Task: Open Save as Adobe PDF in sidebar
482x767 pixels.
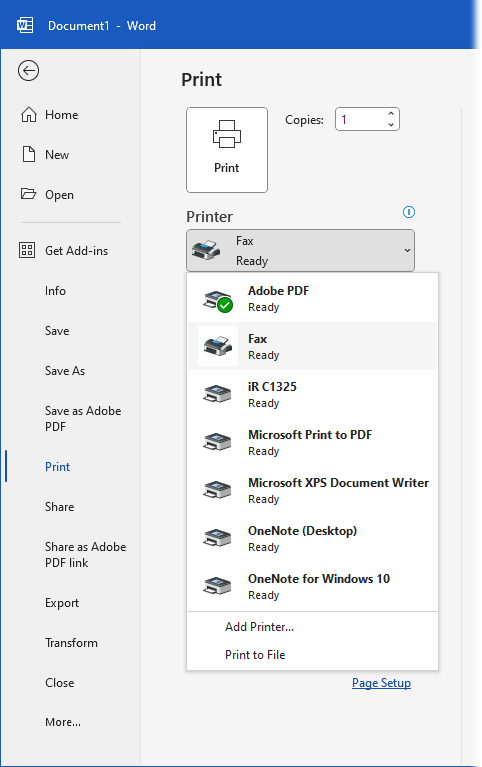Action: coord(83,418)
